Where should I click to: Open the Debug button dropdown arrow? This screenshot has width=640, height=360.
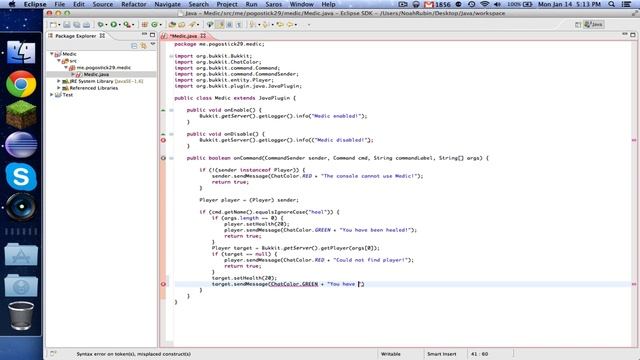pyautogui.click(x=106, y=25)
